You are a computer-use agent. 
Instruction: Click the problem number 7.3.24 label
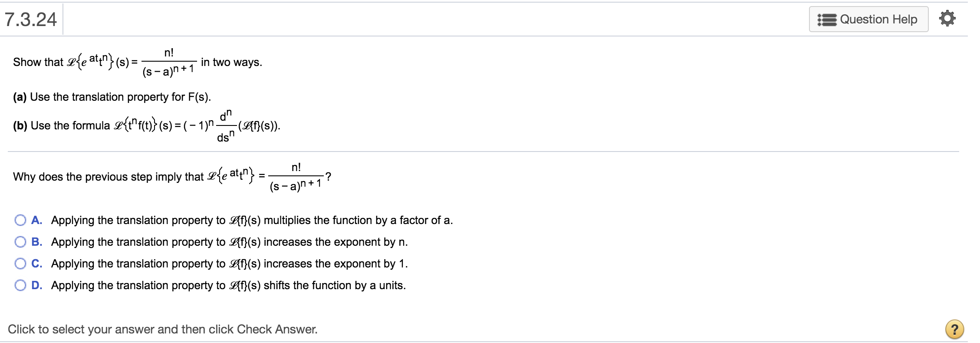[x=30, y=19]
